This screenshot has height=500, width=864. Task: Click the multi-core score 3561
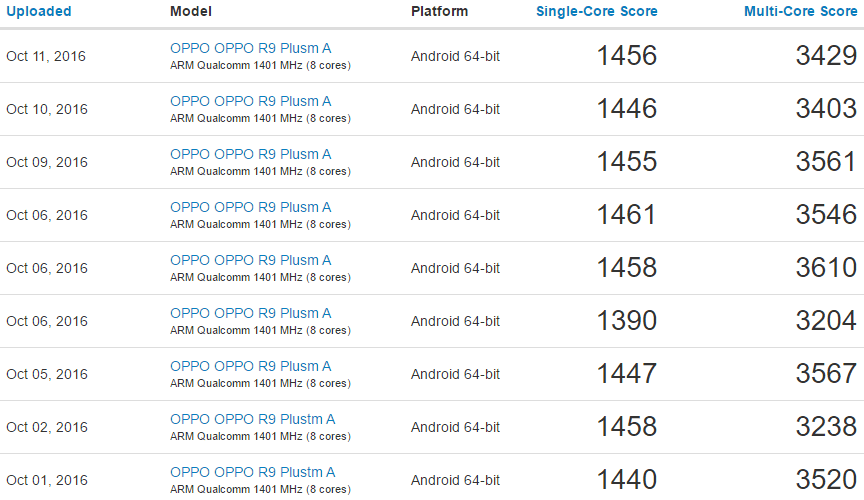826,162
